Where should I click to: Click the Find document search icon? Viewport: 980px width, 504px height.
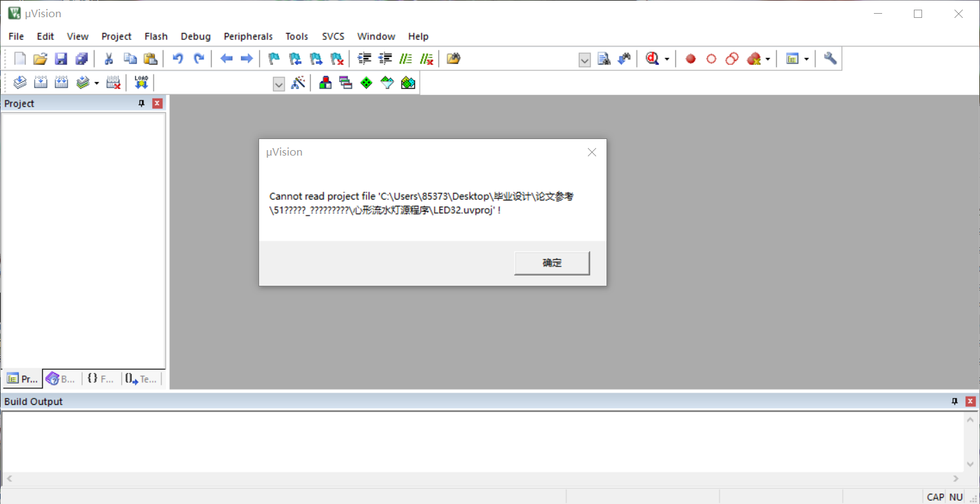[604, 59]
